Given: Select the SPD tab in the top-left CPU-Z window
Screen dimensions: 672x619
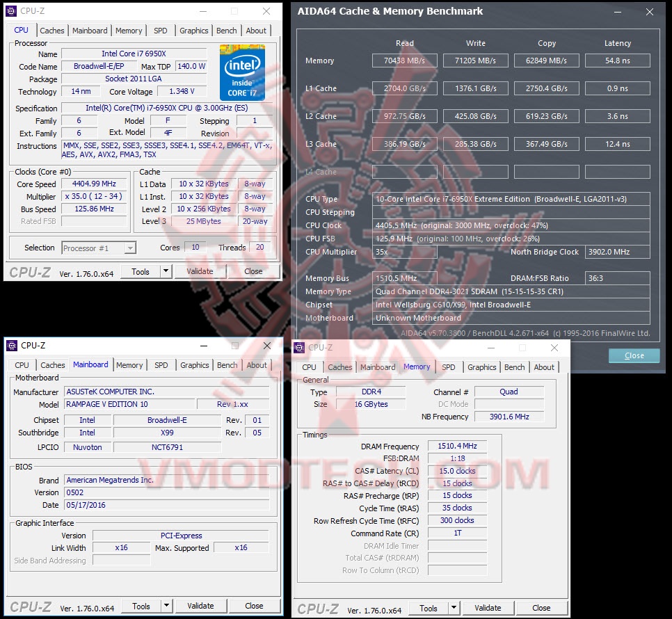Looking at the screenshot, I should click(x=160, y=31).
